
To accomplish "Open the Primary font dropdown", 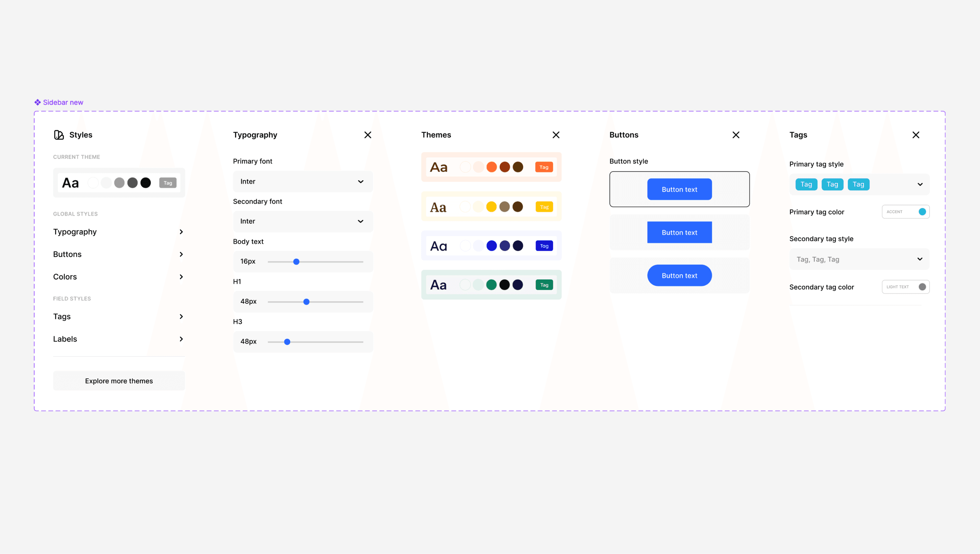I will click(303, 181).
